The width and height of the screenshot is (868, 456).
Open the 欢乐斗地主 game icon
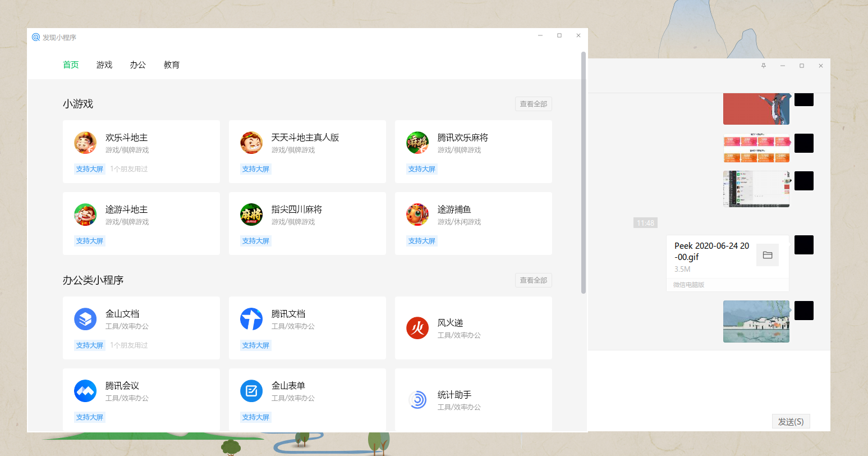(85, 143)
